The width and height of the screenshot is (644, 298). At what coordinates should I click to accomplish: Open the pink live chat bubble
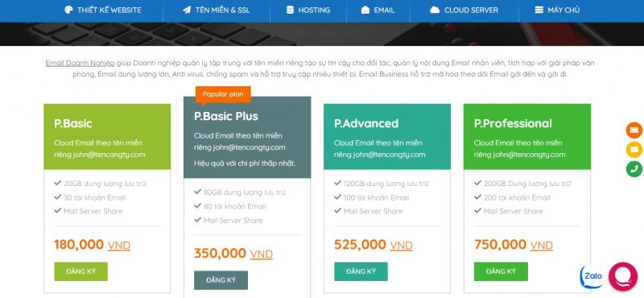click(x=622, y=276)
